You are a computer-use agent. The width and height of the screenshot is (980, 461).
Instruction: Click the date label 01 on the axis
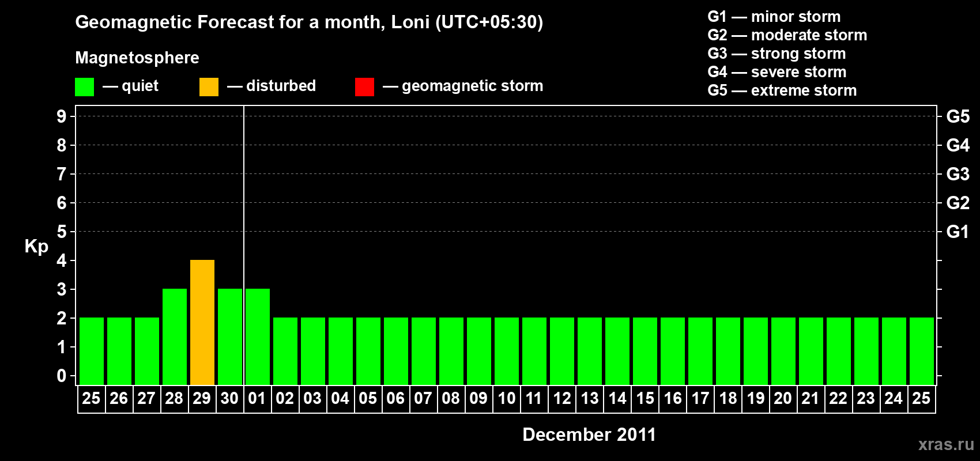pos(257,399)
